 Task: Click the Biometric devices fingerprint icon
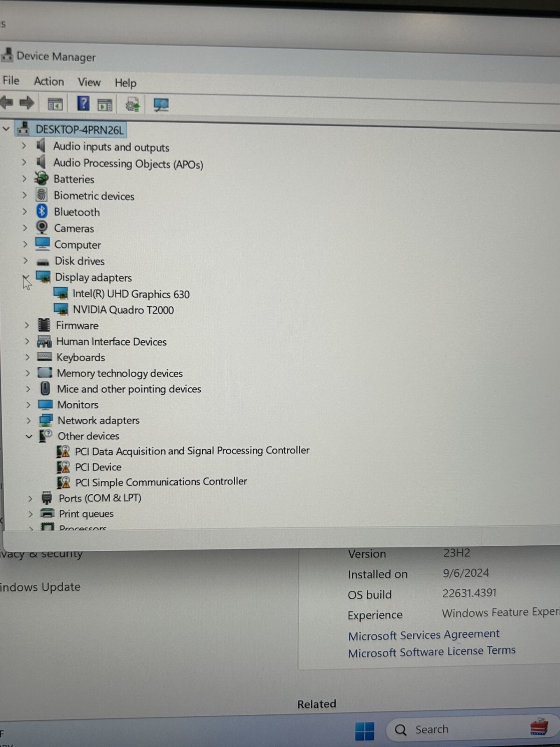[42, 194]
